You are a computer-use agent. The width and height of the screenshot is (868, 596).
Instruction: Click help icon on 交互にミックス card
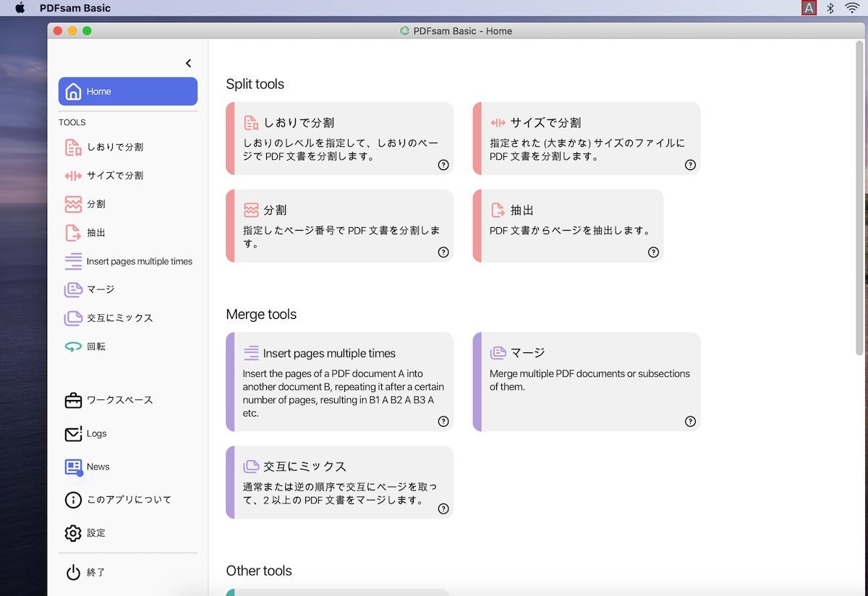(443, 508)
